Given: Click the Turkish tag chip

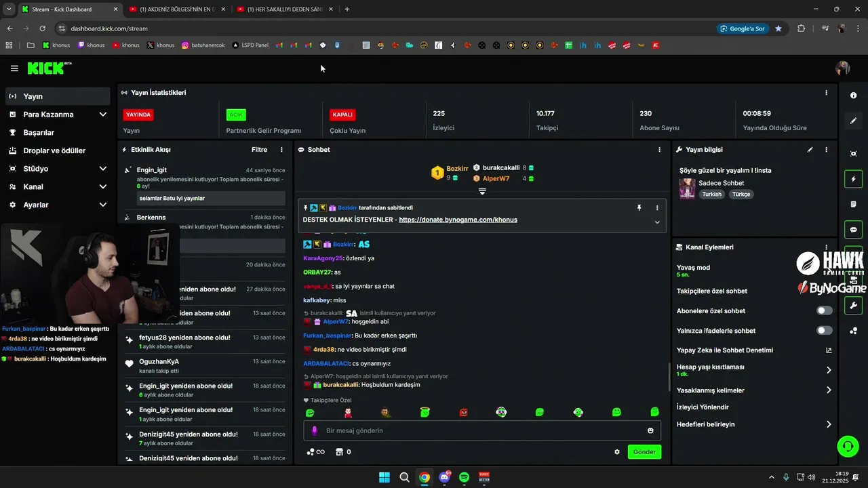Looking at the screenshot, I should 712,194.
